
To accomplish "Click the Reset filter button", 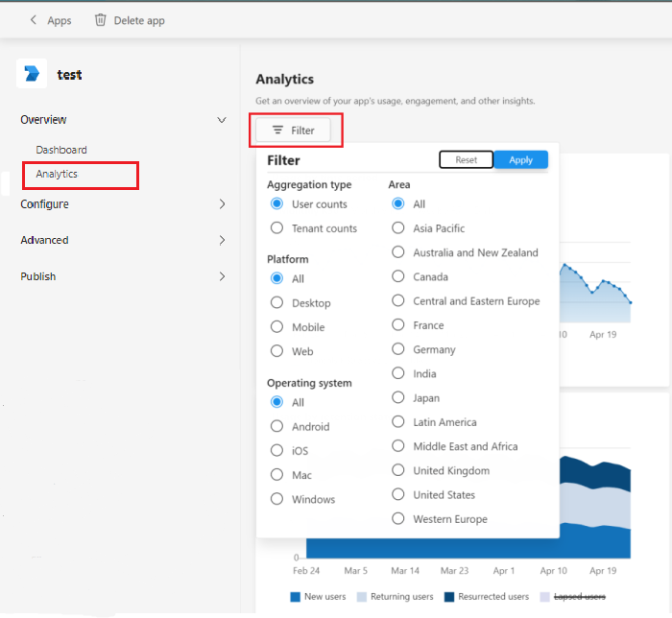I will click(x=467, y=159).
